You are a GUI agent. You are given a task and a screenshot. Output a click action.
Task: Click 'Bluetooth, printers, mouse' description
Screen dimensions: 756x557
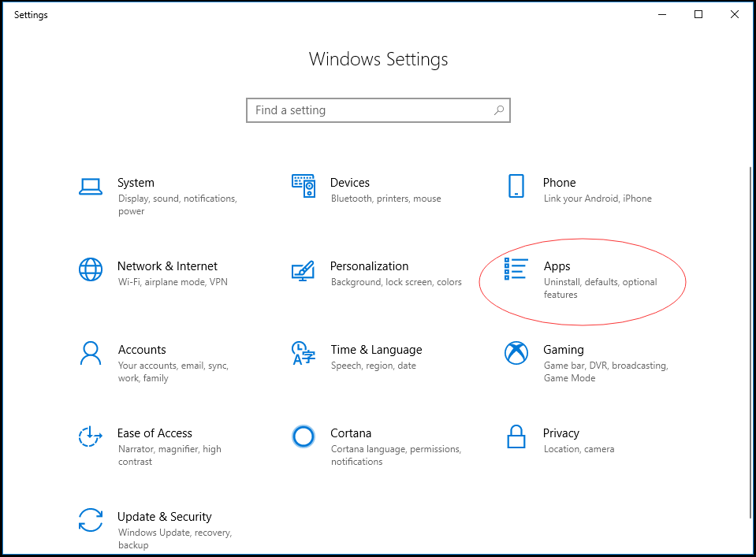tap(385, 199)
